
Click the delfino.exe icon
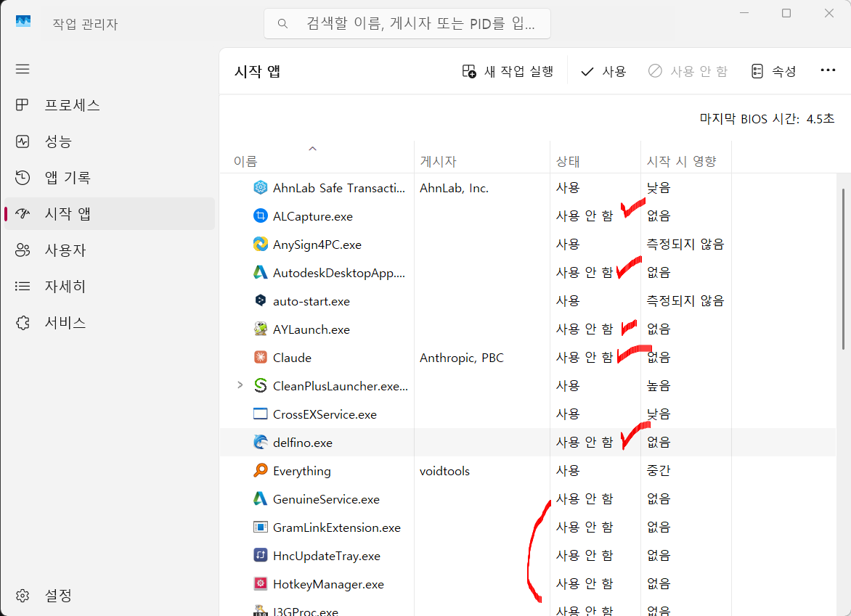click(261, 442)
